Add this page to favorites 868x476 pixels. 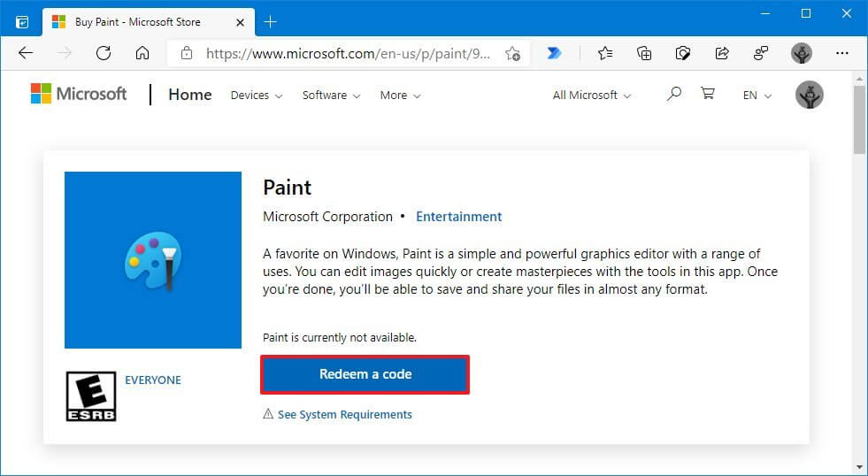tap(512, 53)
